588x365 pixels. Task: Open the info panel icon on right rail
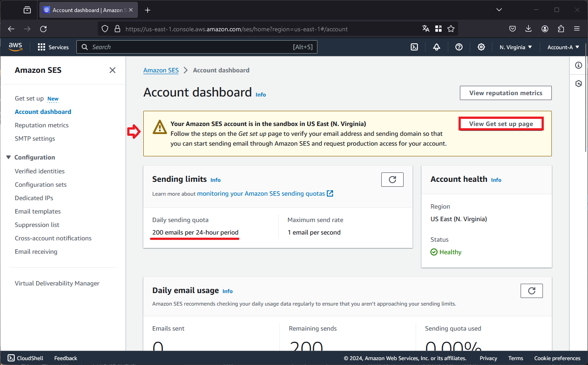coord(579,65)
